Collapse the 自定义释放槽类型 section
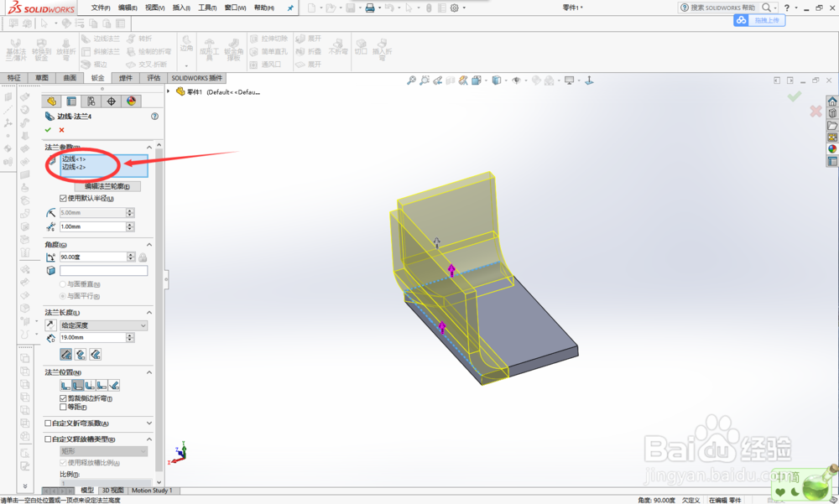Viewport: 839px width, 504px height. pyautogui.click(x=149, y=439)
